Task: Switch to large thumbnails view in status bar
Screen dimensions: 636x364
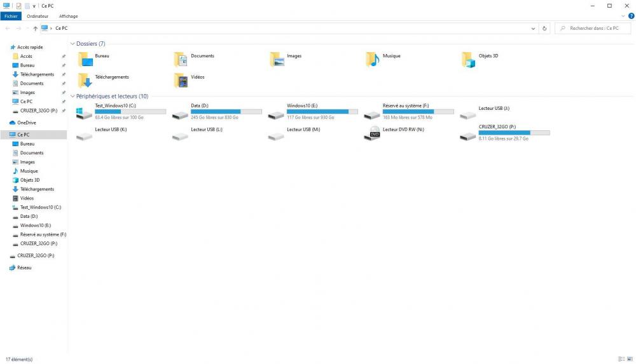Action: 630,359
